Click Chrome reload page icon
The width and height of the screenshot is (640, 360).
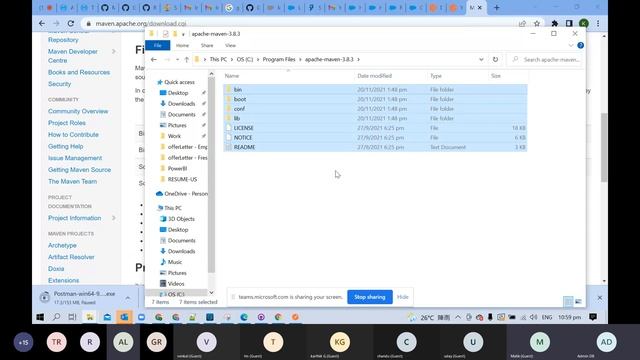[71, 24]
